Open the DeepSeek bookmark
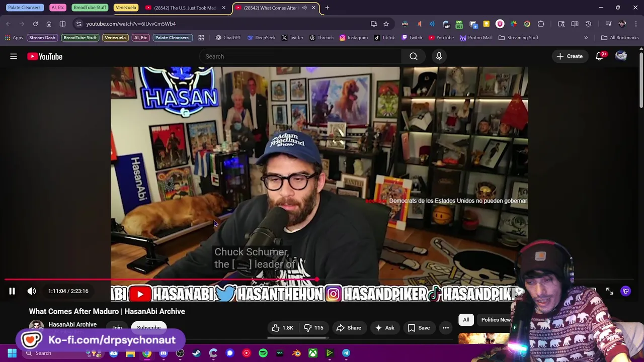 tap(261, 38)
